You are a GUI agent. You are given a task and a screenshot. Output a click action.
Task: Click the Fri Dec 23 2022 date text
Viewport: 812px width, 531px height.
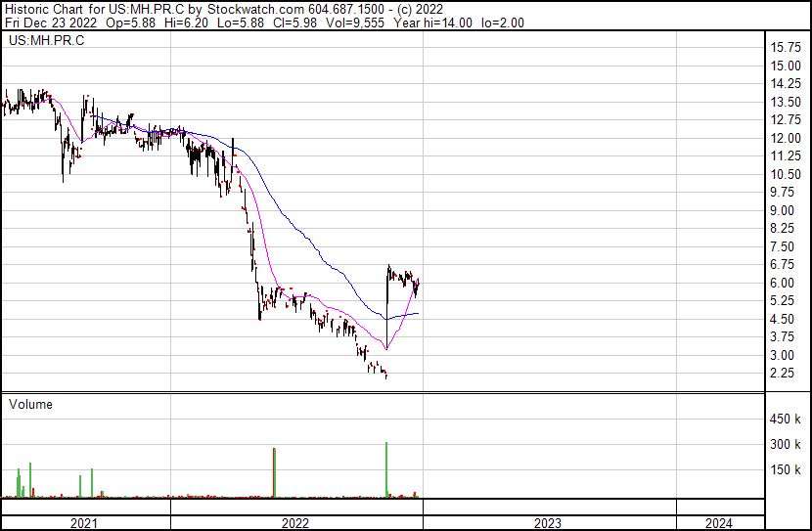coord(51,23)
